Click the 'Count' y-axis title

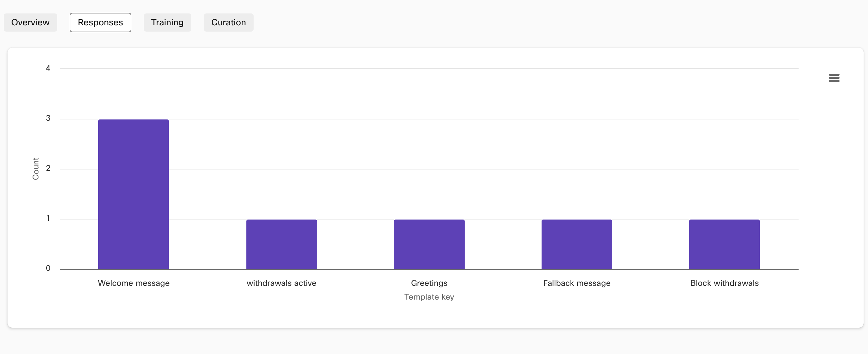(36, 169)
